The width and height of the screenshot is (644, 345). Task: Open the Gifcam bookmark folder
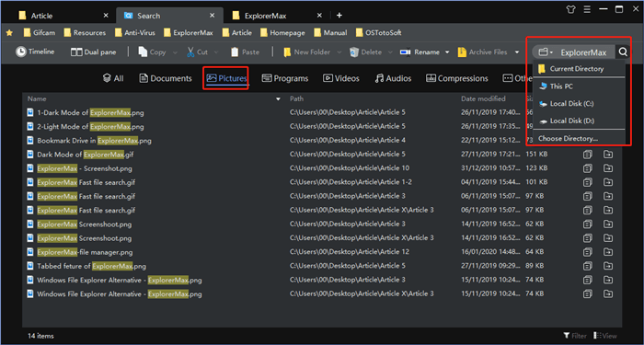(39, 32)
